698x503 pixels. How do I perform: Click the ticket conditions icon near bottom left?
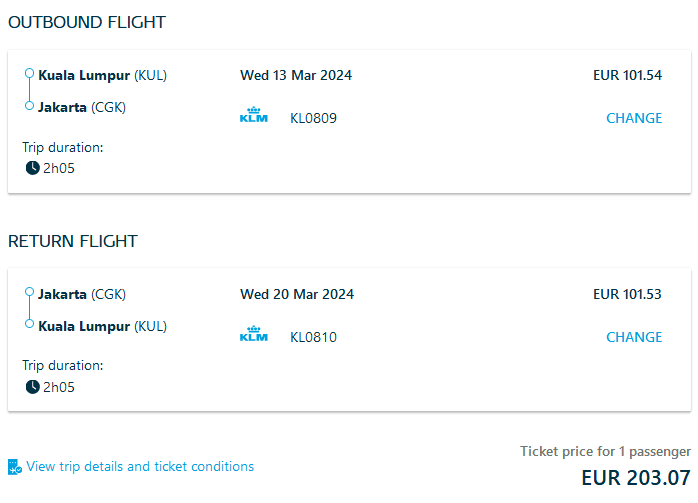click(14, 467)
